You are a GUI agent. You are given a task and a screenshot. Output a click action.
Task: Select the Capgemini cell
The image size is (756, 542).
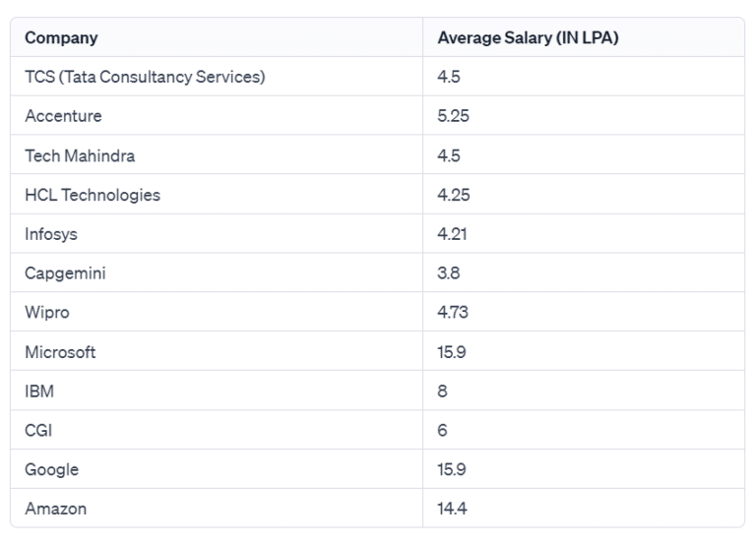click(x=65, y=273)
